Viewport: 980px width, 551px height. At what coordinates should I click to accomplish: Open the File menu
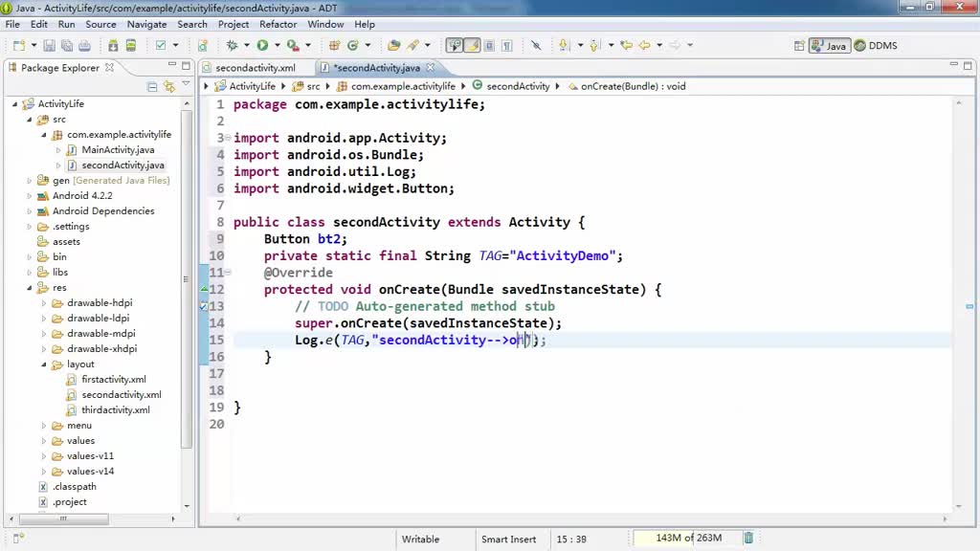[12, 24]
